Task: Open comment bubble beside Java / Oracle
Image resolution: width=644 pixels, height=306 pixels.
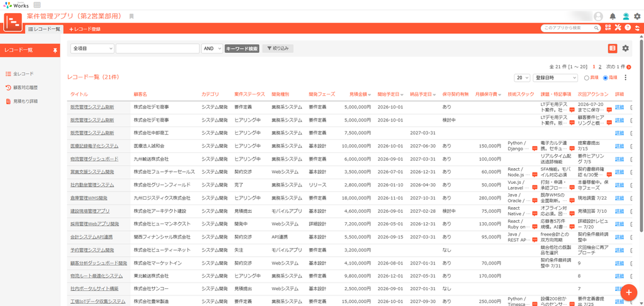Action: click(535, 201)
